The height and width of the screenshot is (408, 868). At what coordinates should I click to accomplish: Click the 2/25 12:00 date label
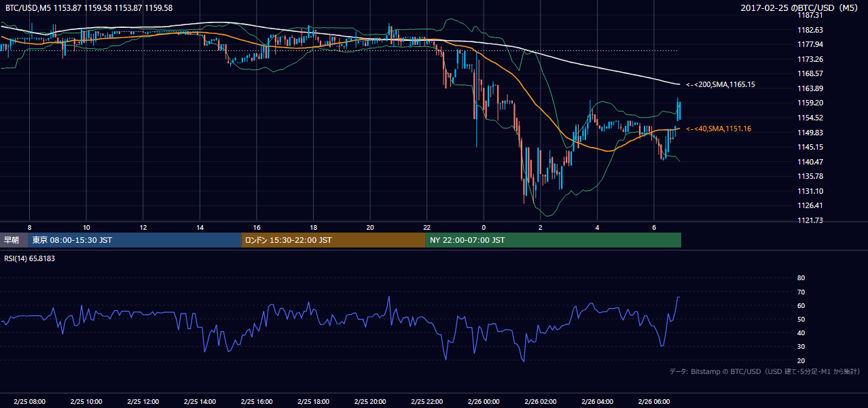[143, 402]
